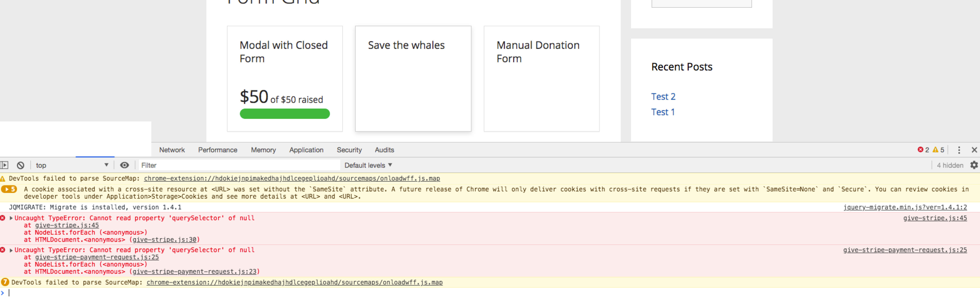The height and width of the screenshot is (301, 980).
Task: Open the Test 1 recent post
Action: [663, 112]
